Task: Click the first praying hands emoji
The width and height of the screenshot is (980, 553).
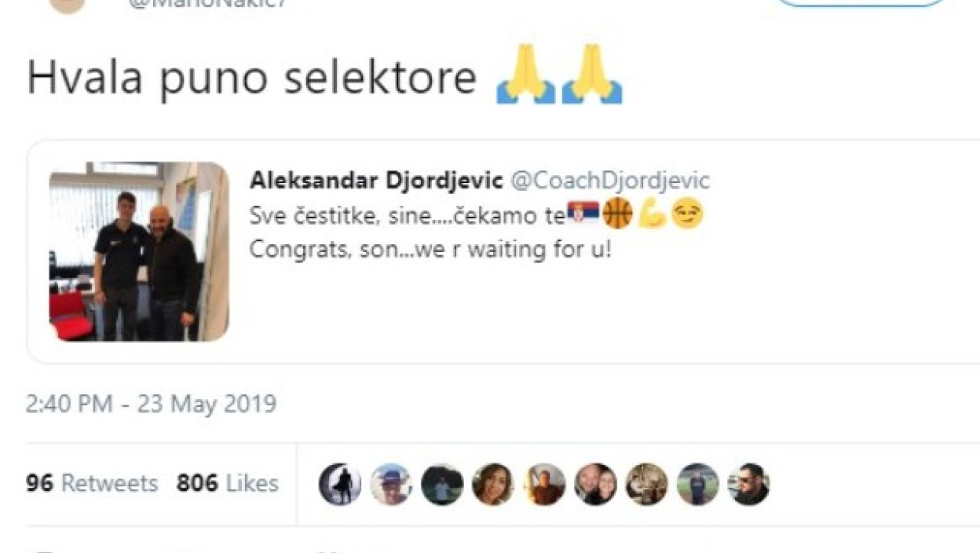Action: pyautogui.click(x=525, y=75)
